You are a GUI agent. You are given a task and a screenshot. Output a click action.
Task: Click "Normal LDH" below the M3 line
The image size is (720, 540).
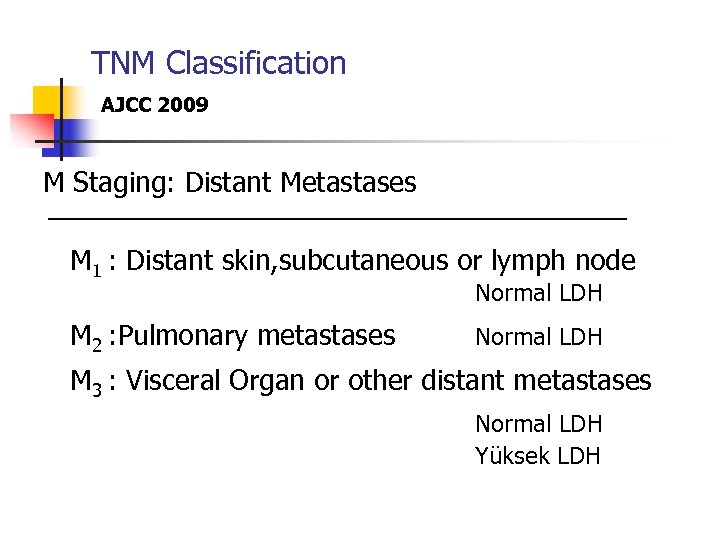pos(539,424)
